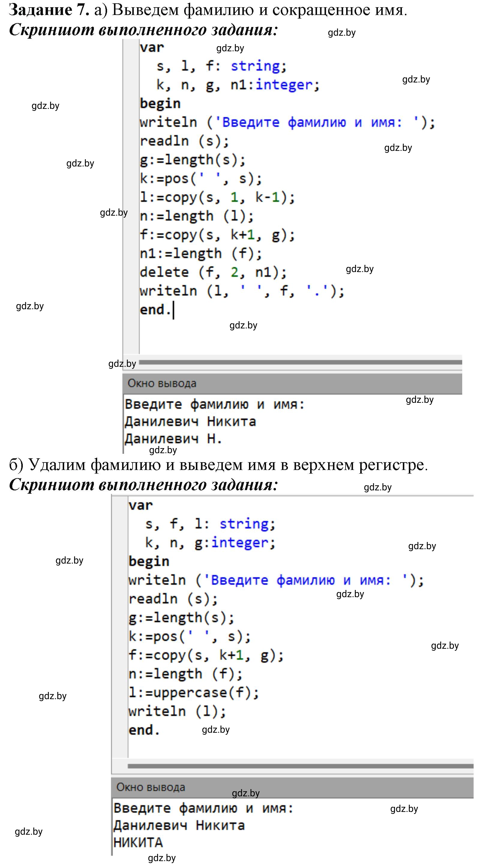Click the heading text 'Задание 7.'
This screenshot has height=868, width=482.
(49, 10)
